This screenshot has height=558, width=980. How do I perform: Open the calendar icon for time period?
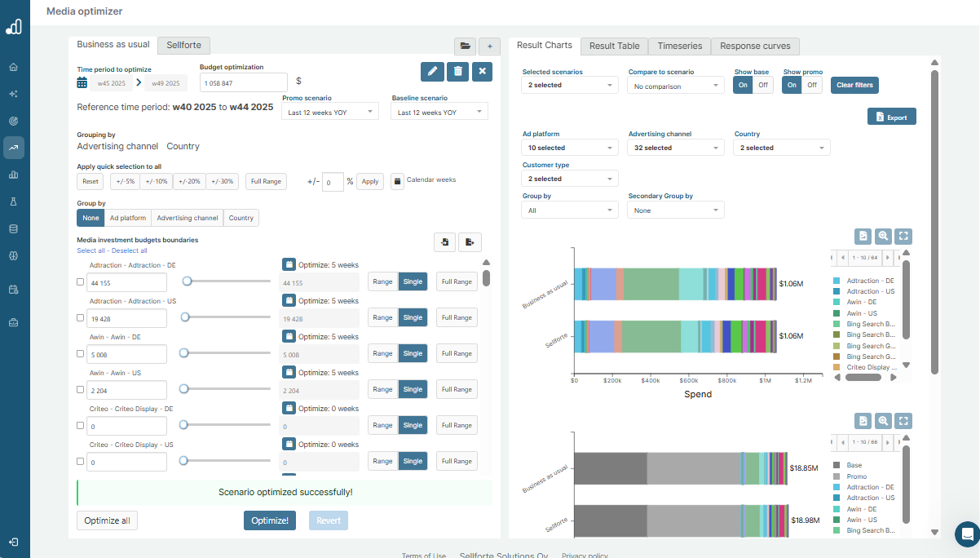(82, 82)
